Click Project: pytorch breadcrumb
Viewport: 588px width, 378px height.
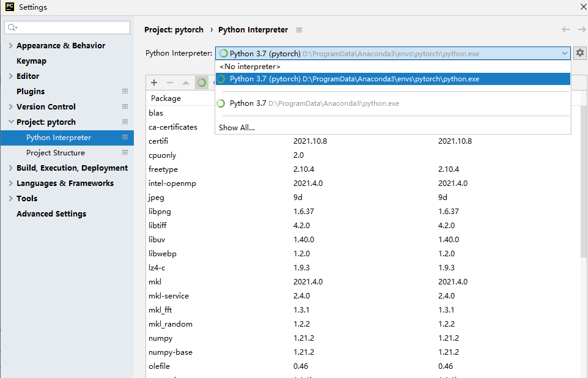coord(174,29)
